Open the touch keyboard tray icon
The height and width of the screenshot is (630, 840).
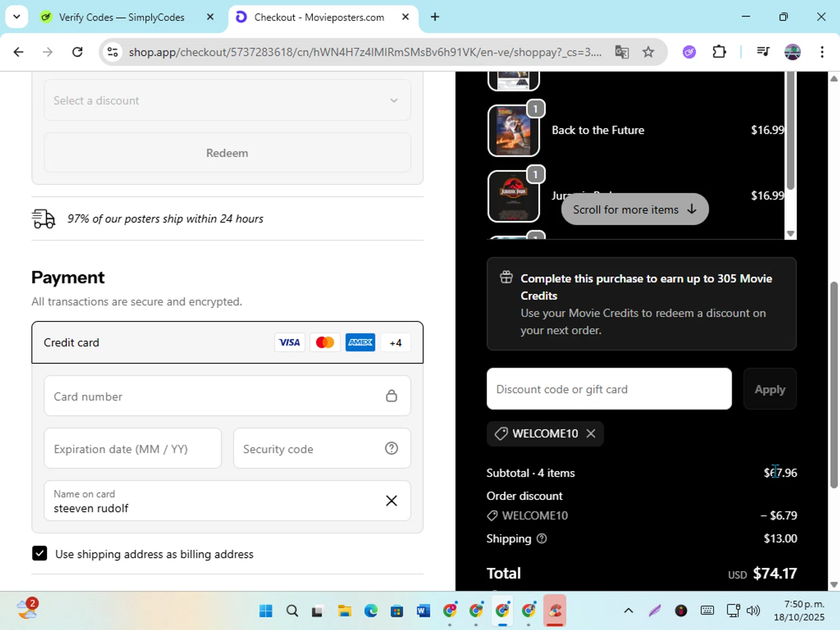pyautogui.click(x=707, y=610)
